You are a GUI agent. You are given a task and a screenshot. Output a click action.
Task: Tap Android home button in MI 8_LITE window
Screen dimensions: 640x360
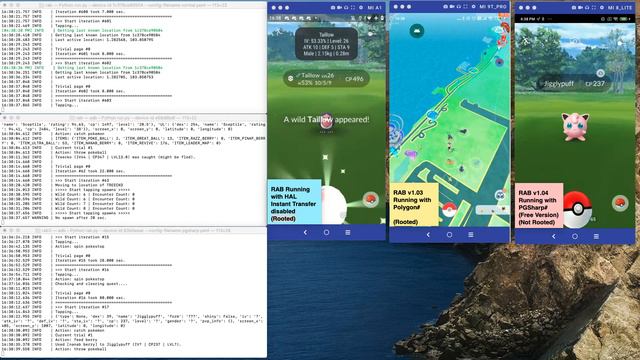(575, 236)
